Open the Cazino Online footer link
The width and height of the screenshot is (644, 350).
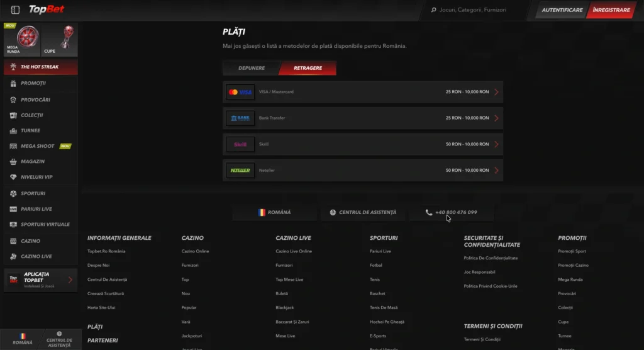(195, 251)
